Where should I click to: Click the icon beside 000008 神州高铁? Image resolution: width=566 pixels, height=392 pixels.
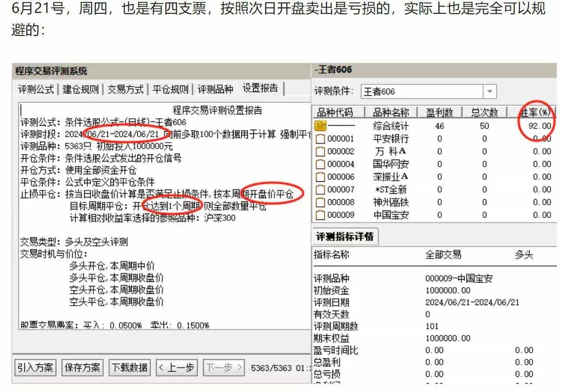(x=320, y=202)
